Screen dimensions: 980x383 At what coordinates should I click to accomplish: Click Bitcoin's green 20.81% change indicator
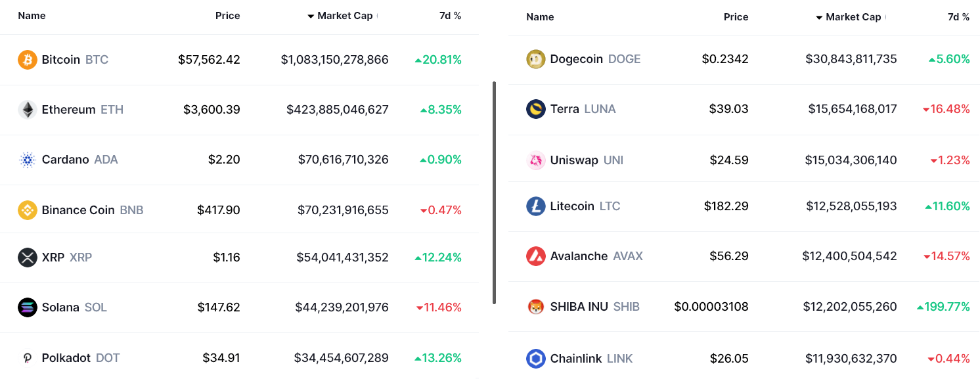(438, 59)
